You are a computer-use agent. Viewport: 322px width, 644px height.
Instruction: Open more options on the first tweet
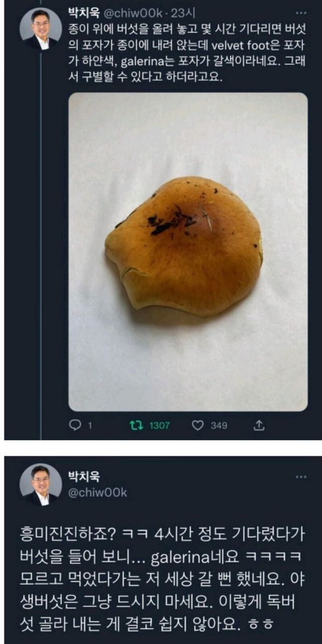click(301, 13)
